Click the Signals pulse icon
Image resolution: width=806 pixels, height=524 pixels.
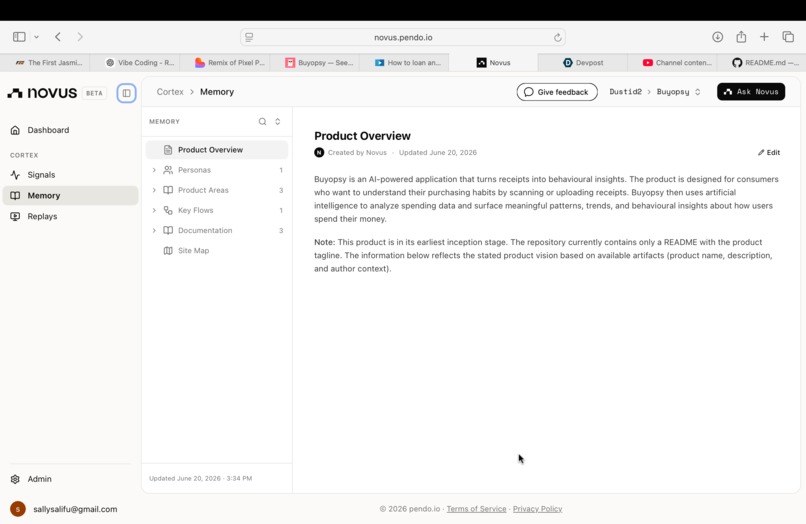tap(15, 175)
